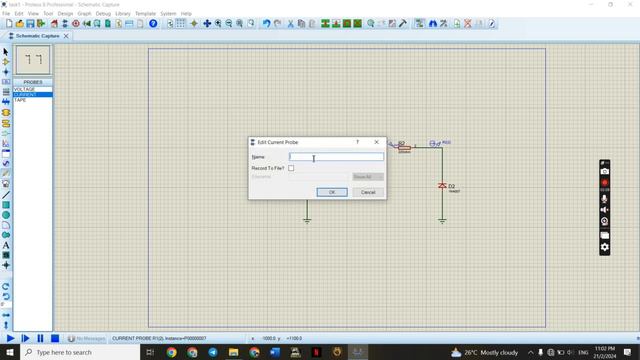Click the Y-Mirror flip icon in sidebar
The height and width of the screenshot is (360, 640).
[6, 325]
